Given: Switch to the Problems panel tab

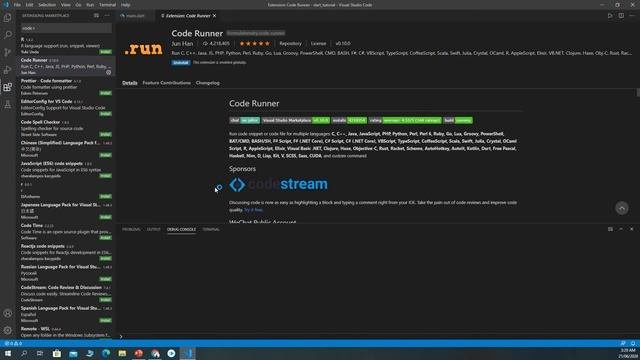Looking at the screenshot, I should (131, 229).
